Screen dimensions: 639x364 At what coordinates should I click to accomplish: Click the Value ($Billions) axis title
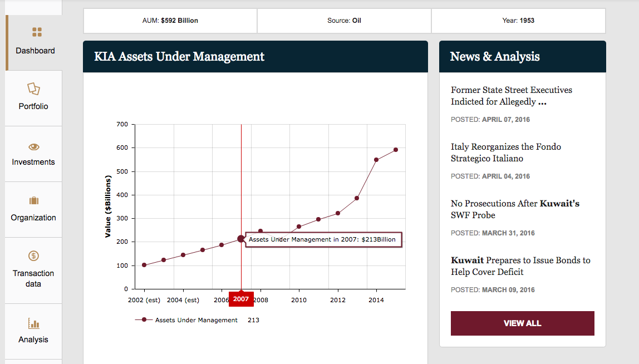point(108,206)
